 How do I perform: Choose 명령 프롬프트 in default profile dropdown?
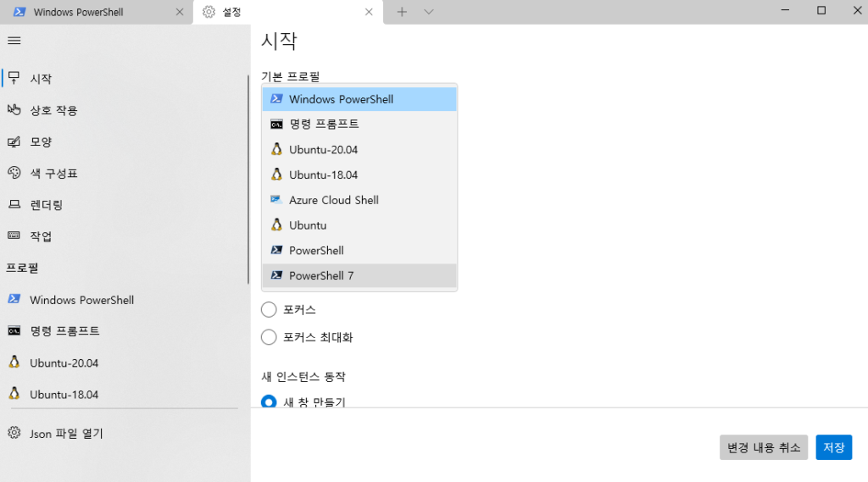coord(359,124)
